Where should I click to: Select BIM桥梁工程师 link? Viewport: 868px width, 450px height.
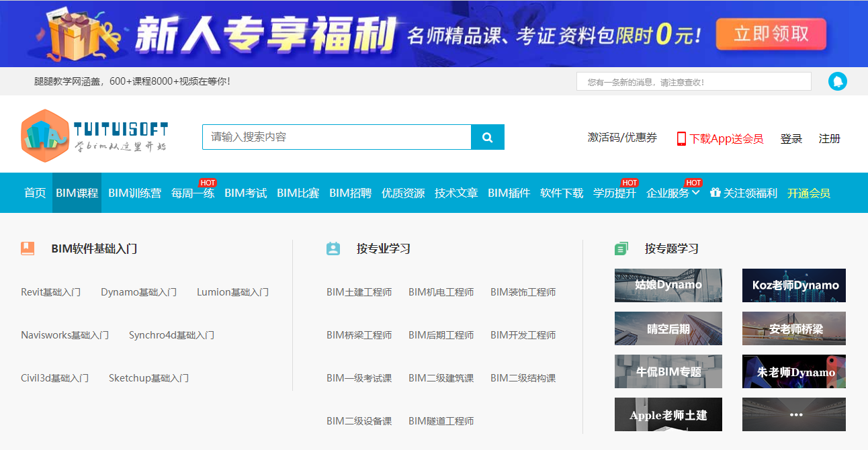coord(359,335)
